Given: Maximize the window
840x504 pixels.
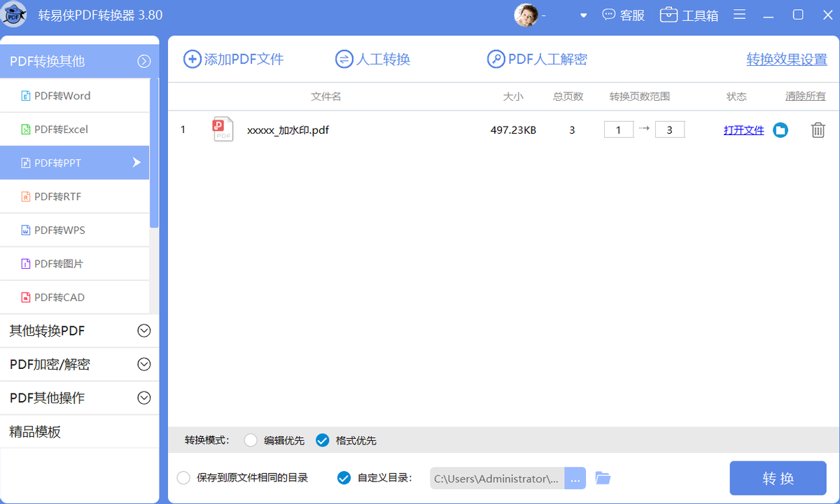Looking at the screenshot, I should coord(797,15).
